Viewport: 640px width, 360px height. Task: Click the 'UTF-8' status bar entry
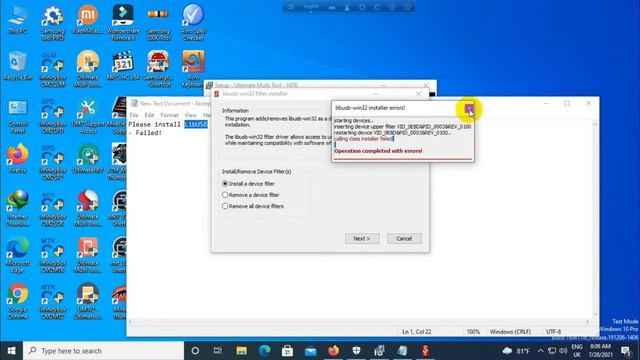553,332
